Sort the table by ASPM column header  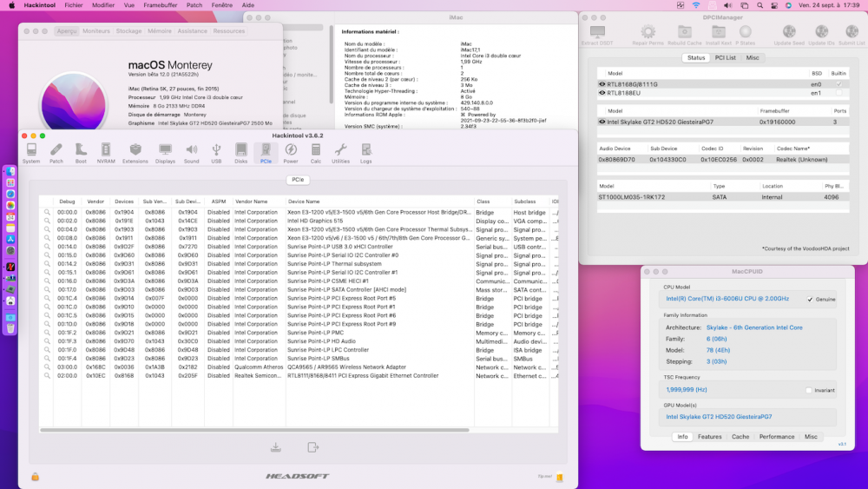(x=219, y=202)
